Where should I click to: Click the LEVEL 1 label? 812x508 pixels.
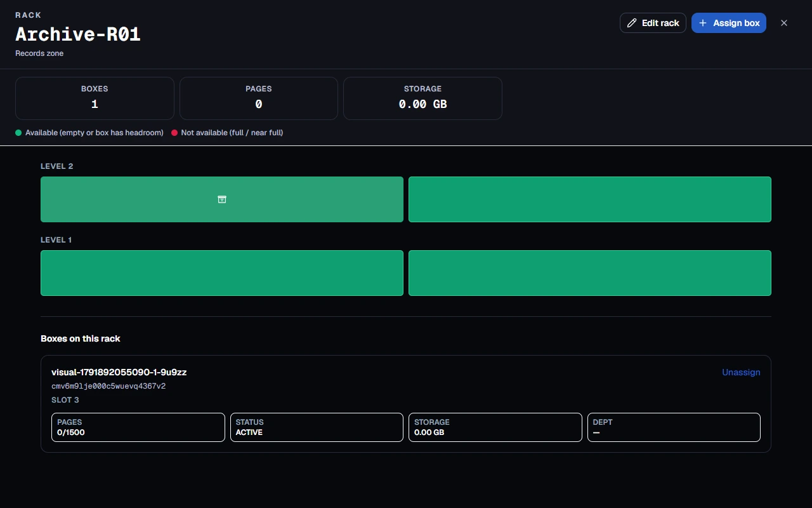pyautogui.click(x=56, y=240)
